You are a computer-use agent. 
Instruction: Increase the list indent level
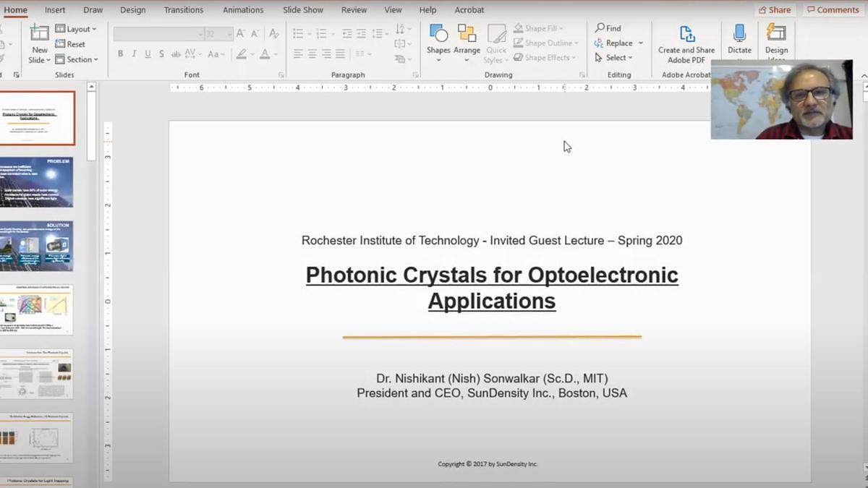coord(361,34)
